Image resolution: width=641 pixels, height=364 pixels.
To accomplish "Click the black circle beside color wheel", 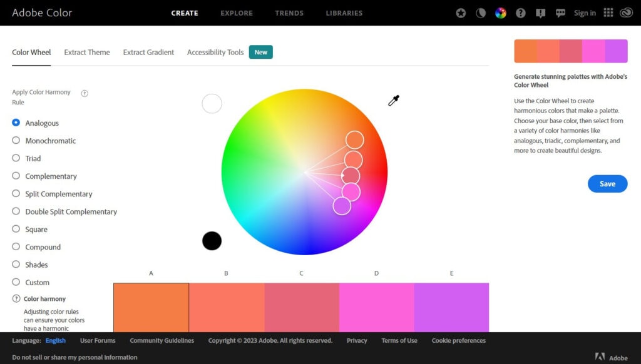I will [x=212, y=241].
